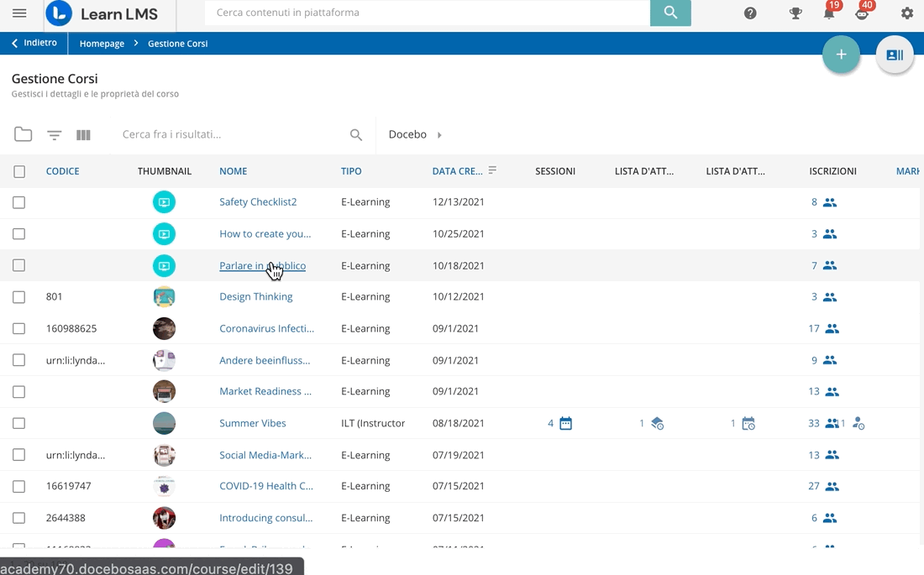Open the notifications bell
924x575 pixels.
(829, 13)
